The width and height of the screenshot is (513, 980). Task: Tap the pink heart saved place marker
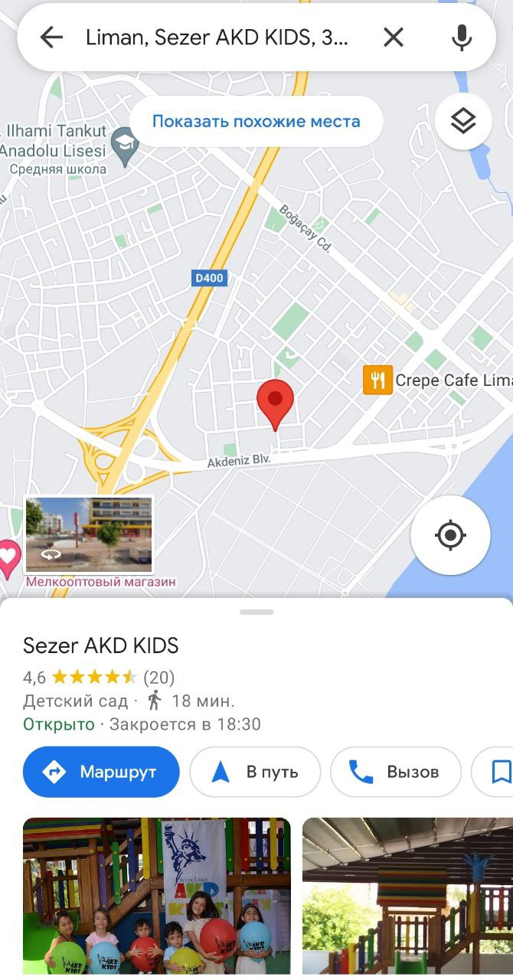click(x=8, y=559)
